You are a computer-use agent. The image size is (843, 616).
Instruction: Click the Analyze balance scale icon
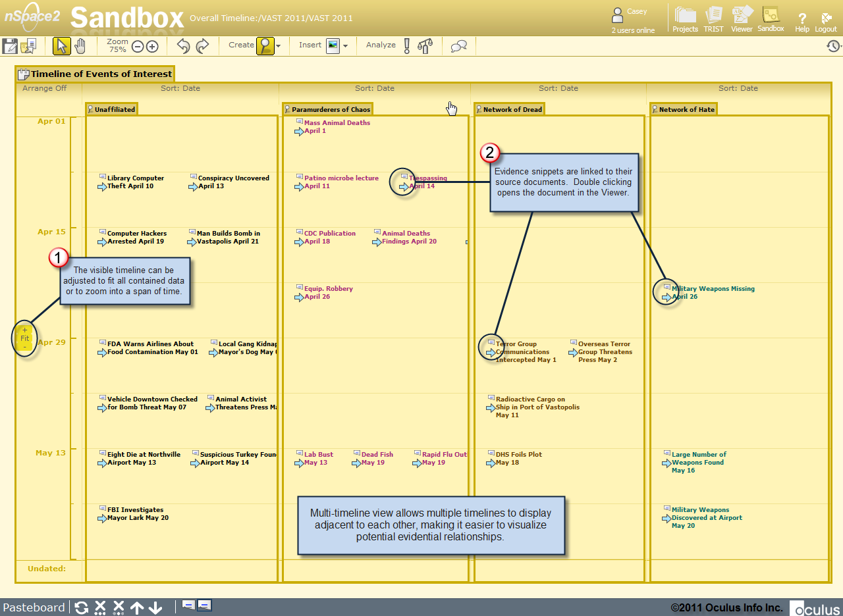coord(426,46)
